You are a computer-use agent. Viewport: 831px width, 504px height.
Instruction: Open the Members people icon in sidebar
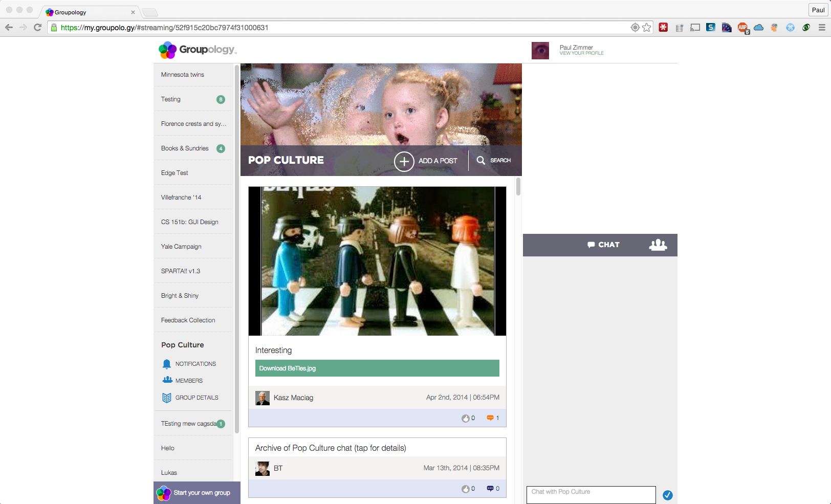coord(167,380)
